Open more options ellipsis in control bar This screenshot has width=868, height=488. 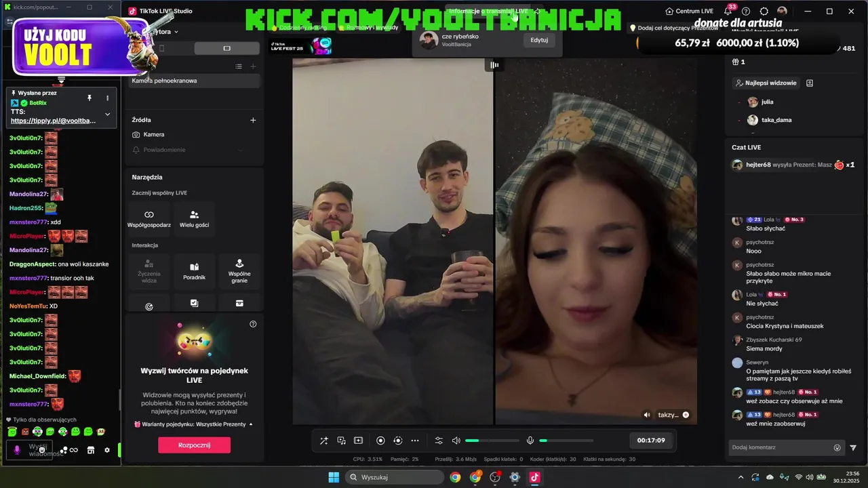415,441
